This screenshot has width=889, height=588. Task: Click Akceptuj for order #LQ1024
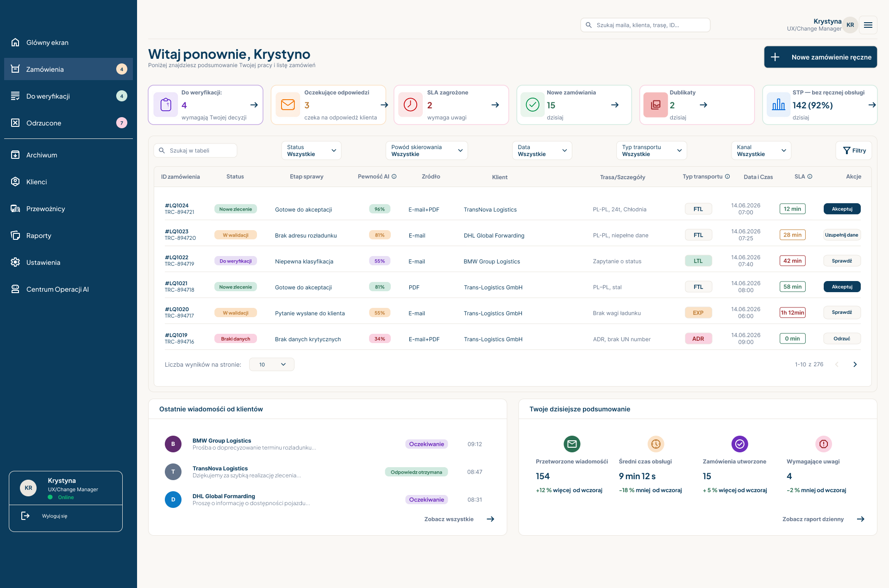coord(842,209)
